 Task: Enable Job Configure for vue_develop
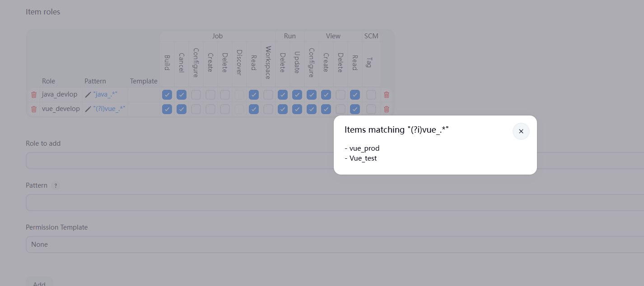click(x=196, y=109)
